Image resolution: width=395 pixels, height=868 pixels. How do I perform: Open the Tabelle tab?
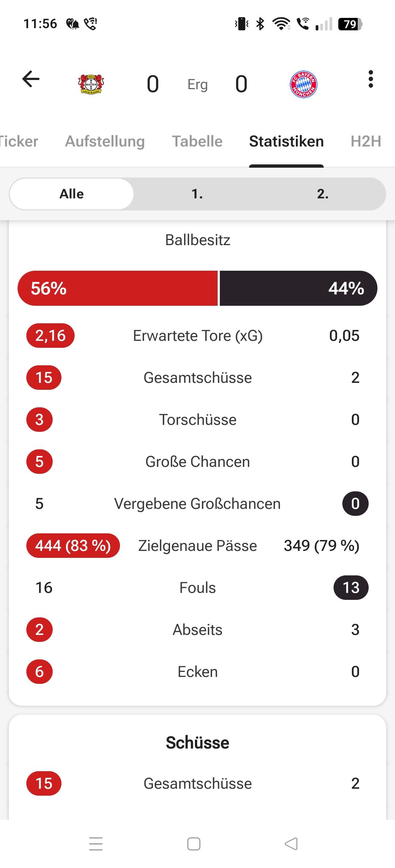[197, 141]
